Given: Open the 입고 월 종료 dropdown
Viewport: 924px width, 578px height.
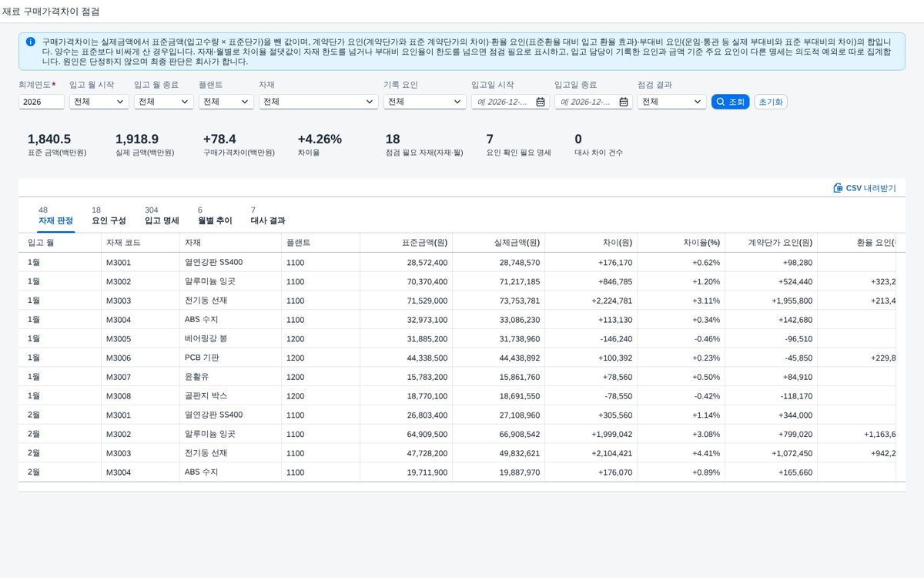Looking at the screenshot, I should pos(164,102).
